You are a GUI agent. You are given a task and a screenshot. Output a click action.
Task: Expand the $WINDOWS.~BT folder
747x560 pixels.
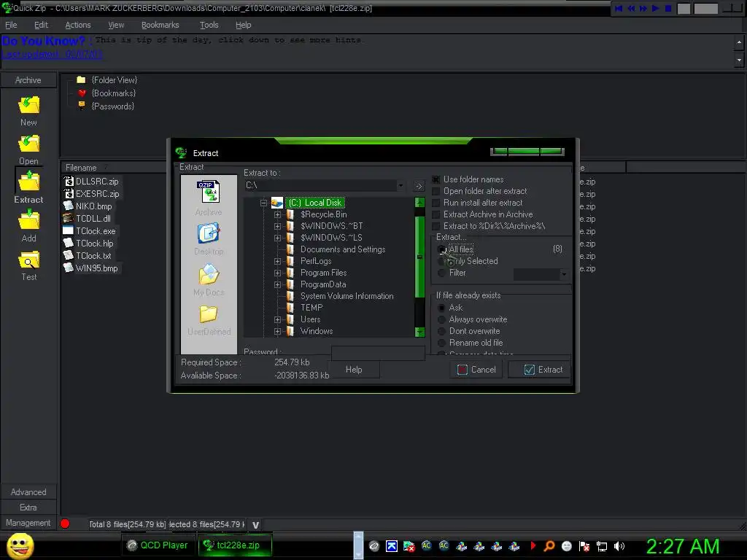pos(277,226)
